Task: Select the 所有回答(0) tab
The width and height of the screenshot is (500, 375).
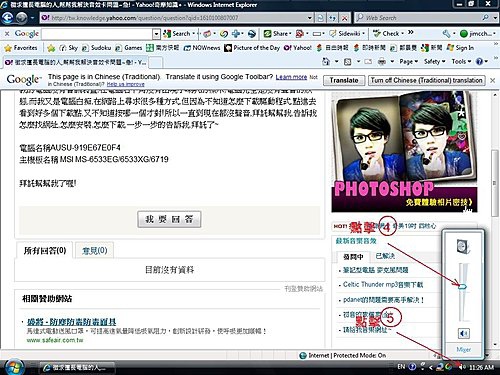Action: click(x=45, y=250)
